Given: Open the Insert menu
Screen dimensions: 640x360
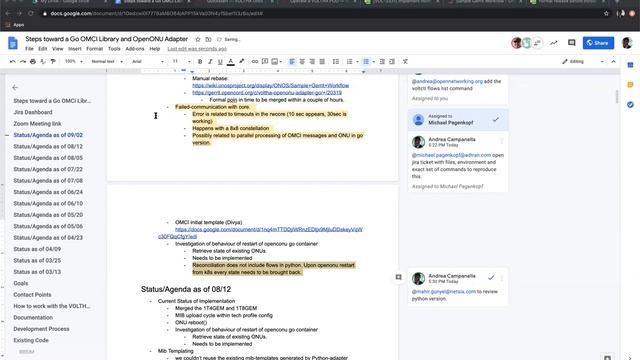Looking at the screenshot, I should click(x=75, y=49).
